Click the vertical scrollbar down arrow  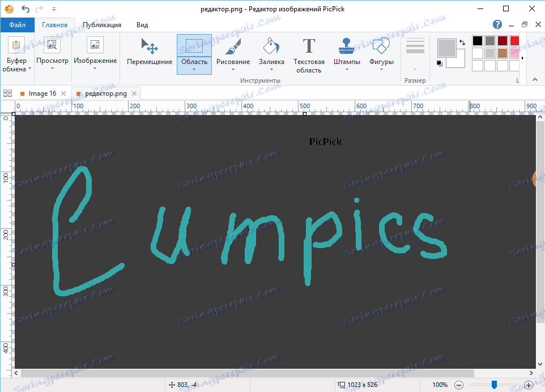(x=540, y=365)
